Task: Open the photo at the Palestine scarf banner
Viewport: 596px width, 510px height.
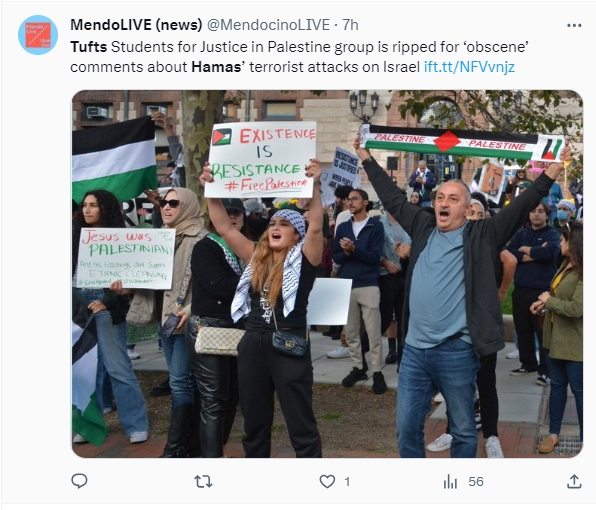Action: pos(461,143)
